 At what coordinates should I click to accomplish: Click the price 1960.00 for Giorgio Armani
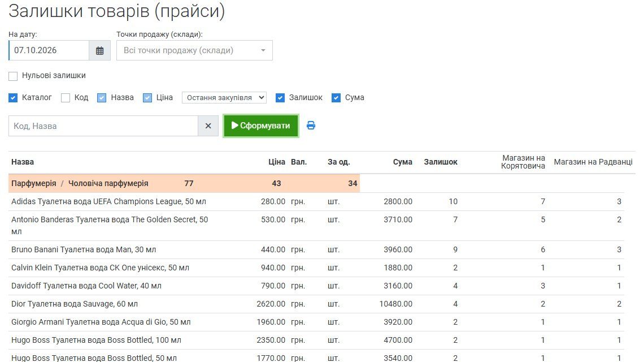point(271,322)
